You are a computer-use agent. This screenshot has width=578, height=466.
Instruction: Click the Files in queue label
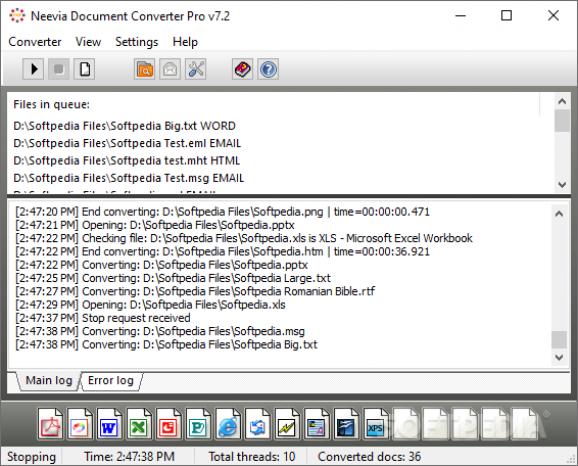(x=51, y=104)
